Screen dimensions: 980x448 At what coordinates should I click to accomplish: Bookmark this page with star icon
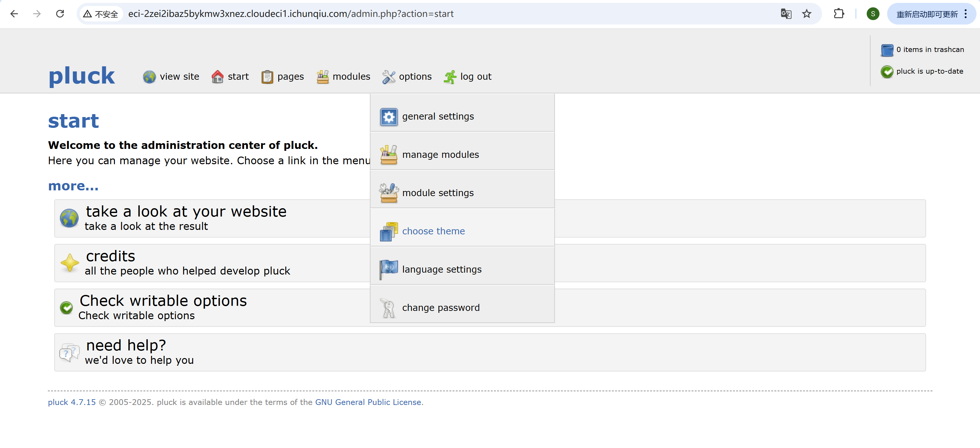[x=806, y=14]
